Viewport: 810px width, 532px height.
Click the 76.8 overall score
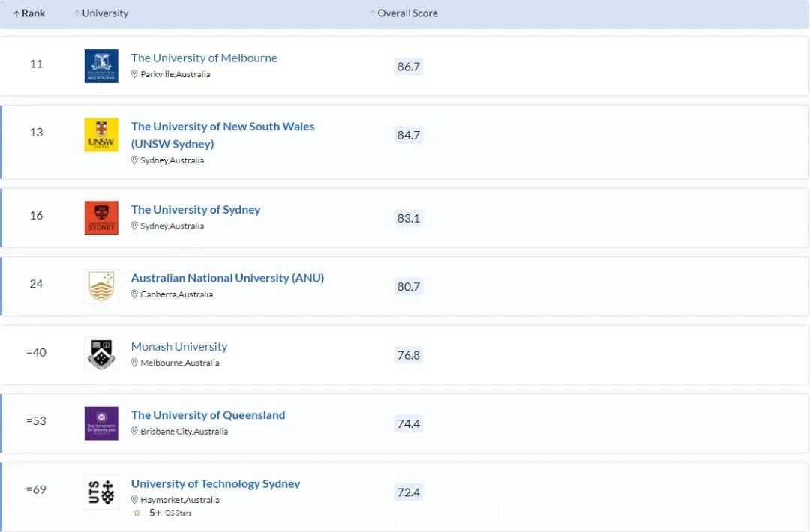click(x=409, y=355)
